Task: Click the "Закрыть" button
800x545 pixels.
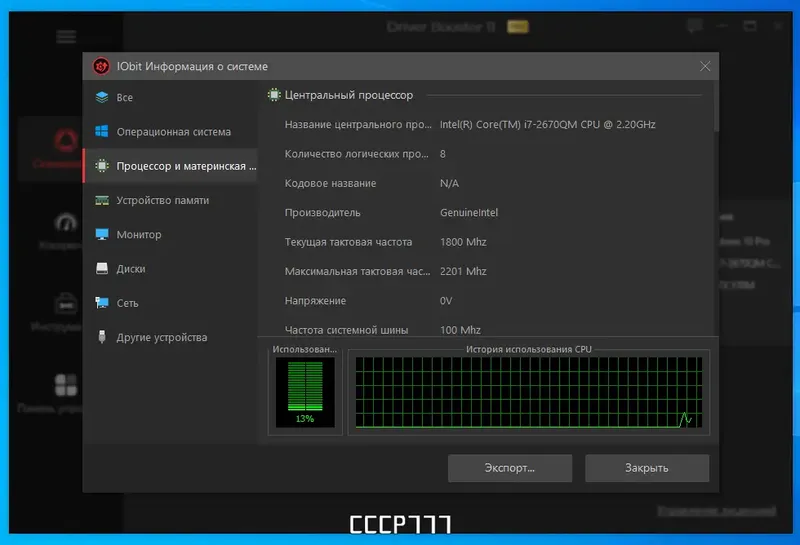Action: click(x=647, y=468)
